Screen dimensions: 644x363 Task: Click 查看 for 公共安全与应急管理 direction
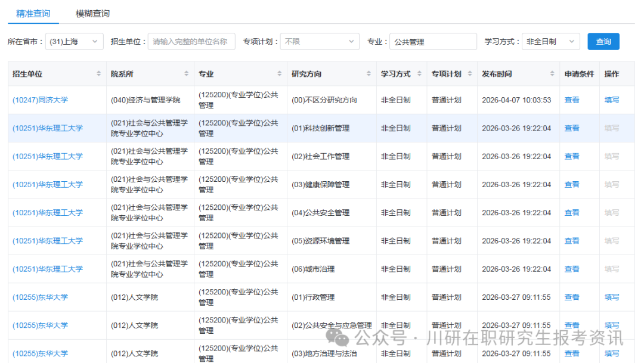point(571,325)
